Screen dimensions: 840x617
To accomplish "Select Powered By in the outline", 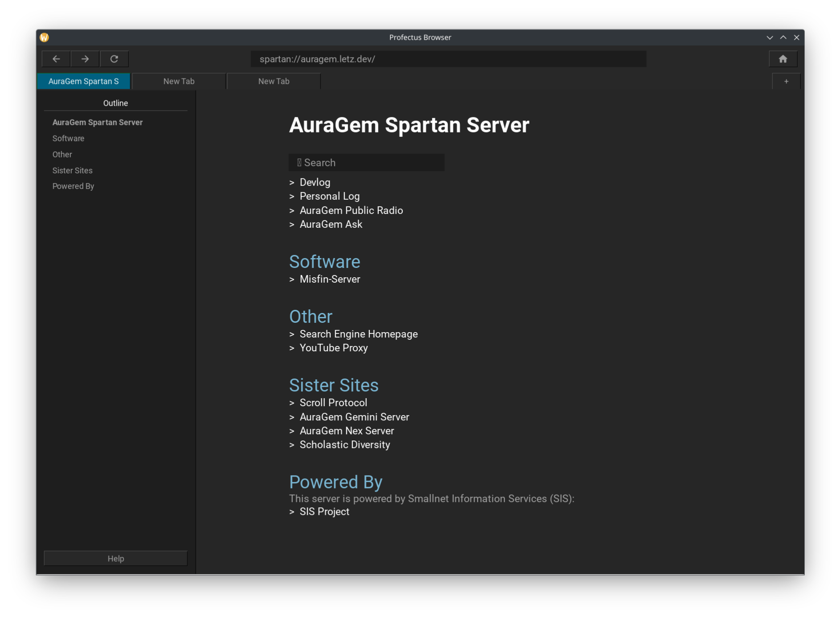I will pyautogui.click(x=74, y=186).
